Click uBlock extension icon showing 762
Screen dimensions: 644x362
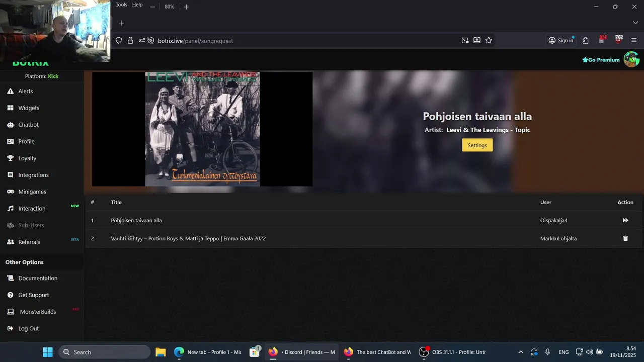619,40
